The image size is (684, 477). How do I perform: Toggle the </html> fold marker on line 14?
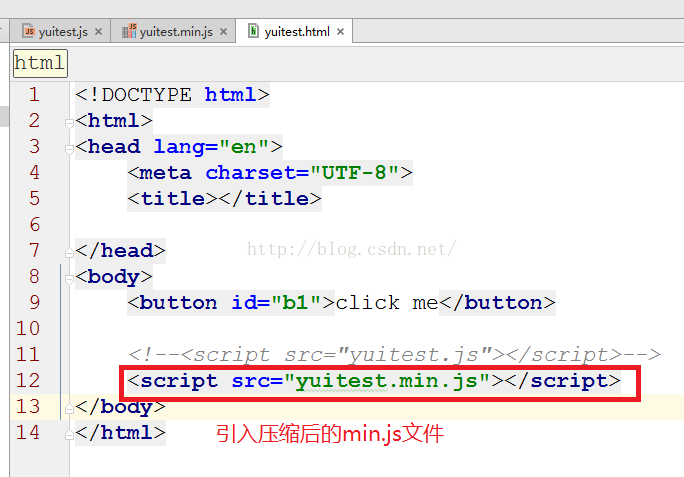(x=69, y=435)
